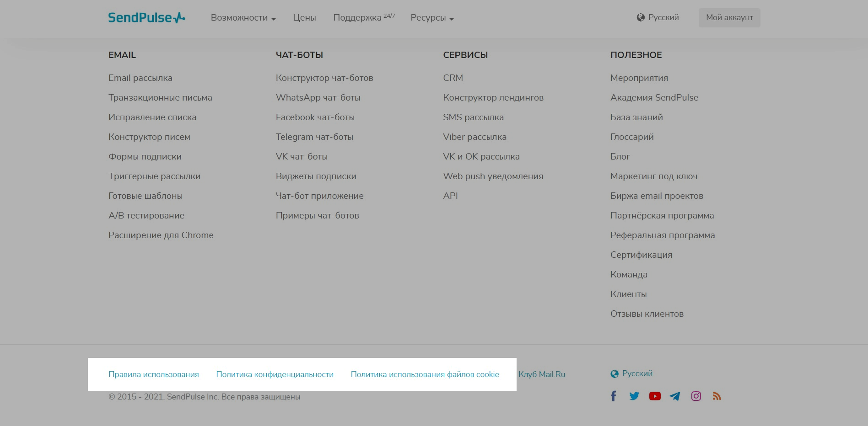Viewport: 868px width, 426px height.
Task: Open Чат-бот приложение link
Action: tap(320, 196)
